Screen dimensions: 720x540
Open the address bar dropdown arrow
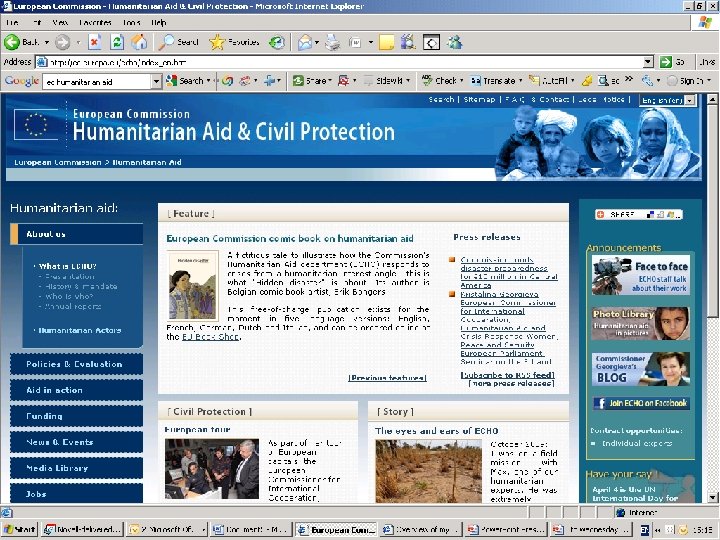point(647,62)
